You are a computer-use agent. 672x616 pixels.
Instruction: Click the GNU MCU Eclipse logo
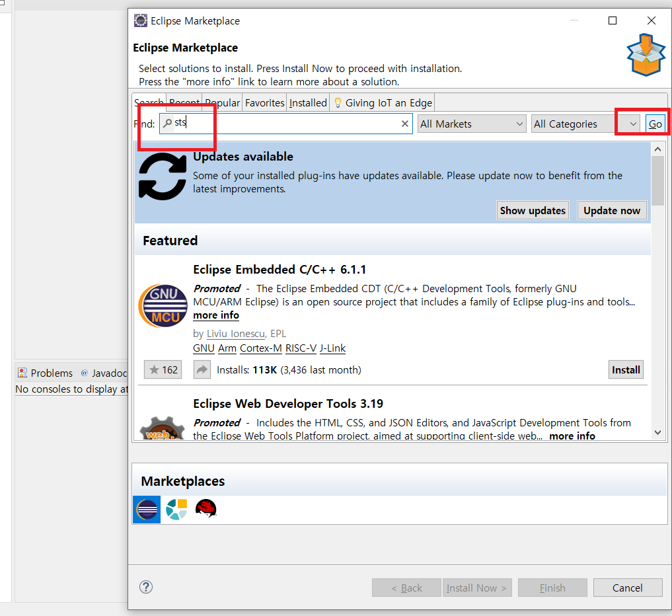click(163, 305)
